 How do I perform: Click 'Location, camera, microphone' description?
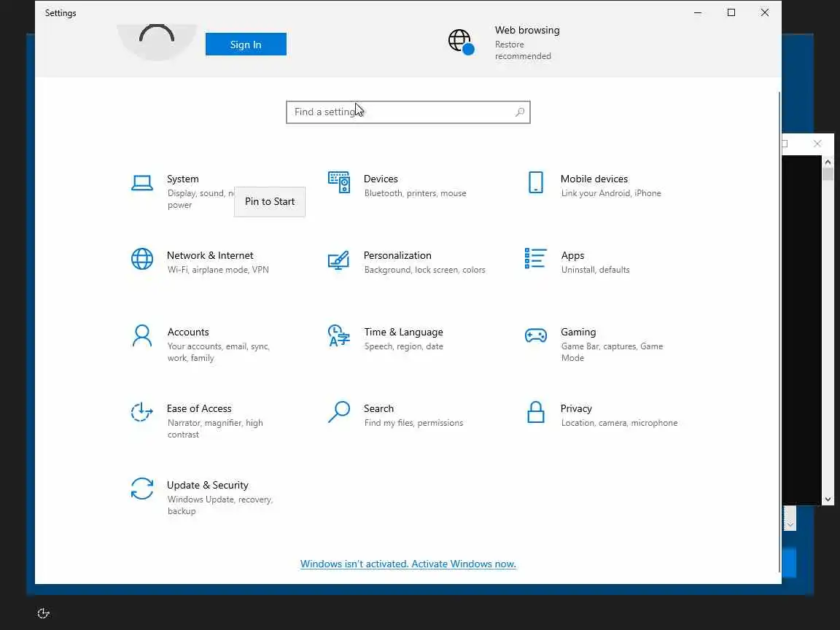pos(619,423)
